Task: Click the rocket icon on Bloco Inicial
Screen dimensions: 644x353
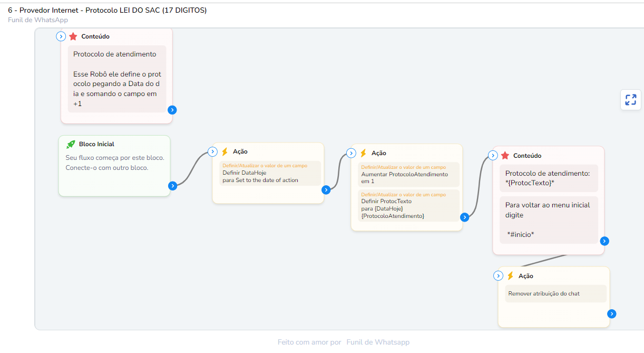Action: 71,144
